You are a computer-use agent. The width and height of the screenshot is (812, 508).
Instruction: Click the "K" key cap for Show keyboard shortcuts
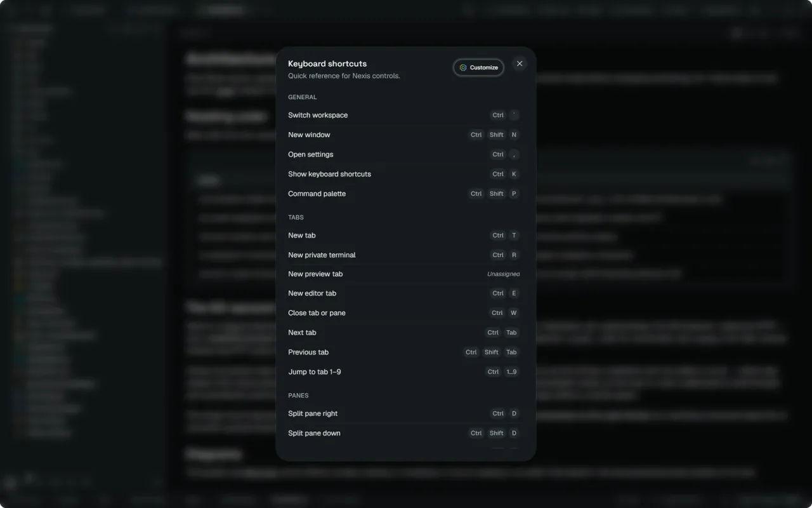tap(514, 174)
